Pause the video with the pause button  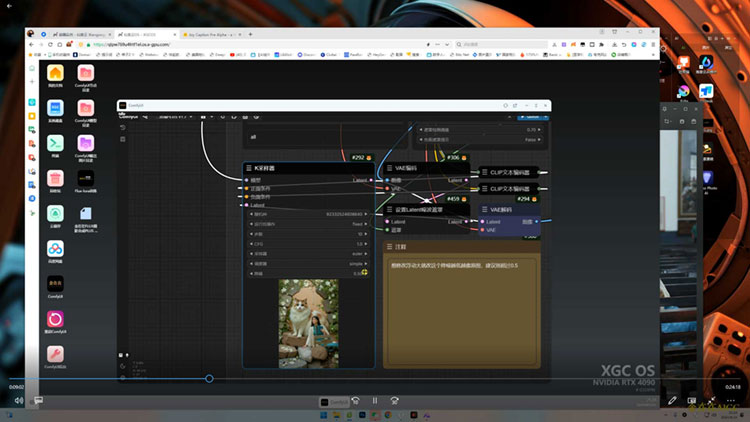pos(375,400)
